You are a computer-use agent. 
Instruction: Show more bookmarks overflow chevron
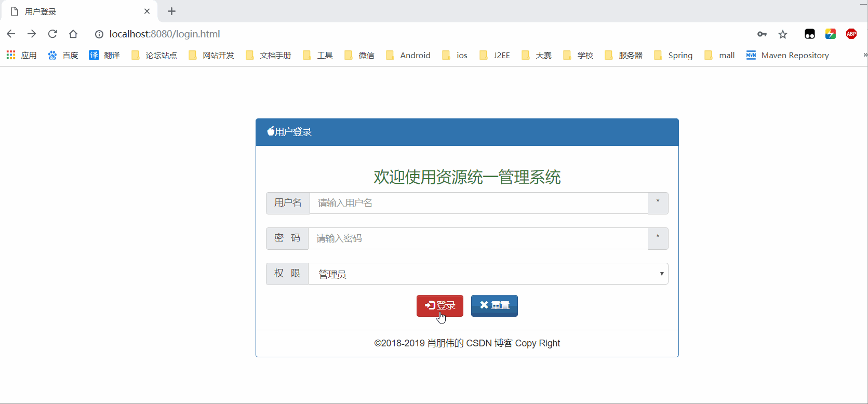click(865, 55)
